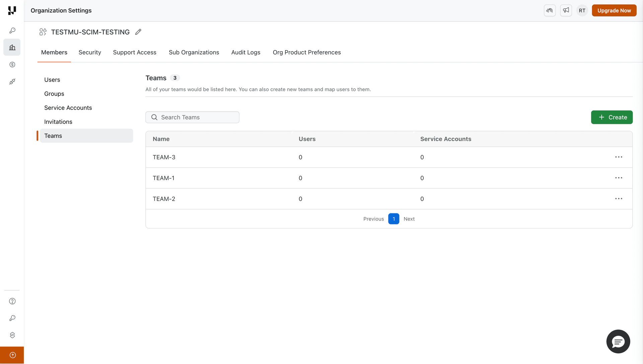The height and width of the screenshot is (364, 643).
Task: Open the help question mark icon
Action: pyautogui.click(x=12, y=301)
